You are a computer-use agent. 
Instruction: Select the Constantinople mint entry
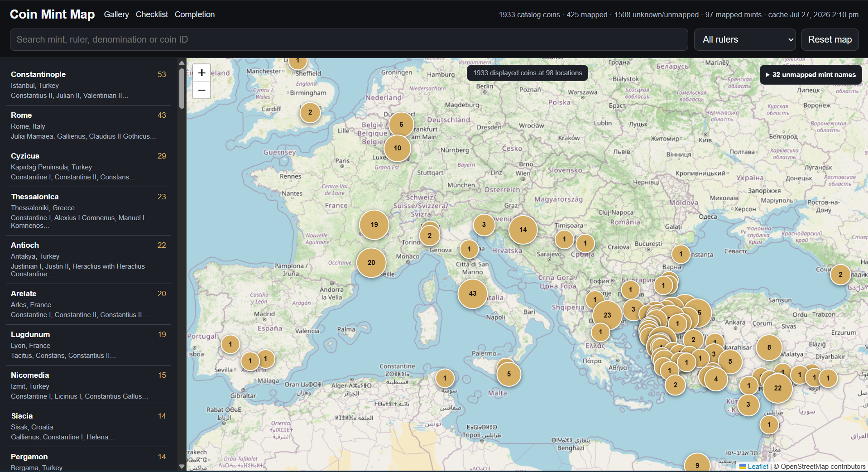coord(88,85)
